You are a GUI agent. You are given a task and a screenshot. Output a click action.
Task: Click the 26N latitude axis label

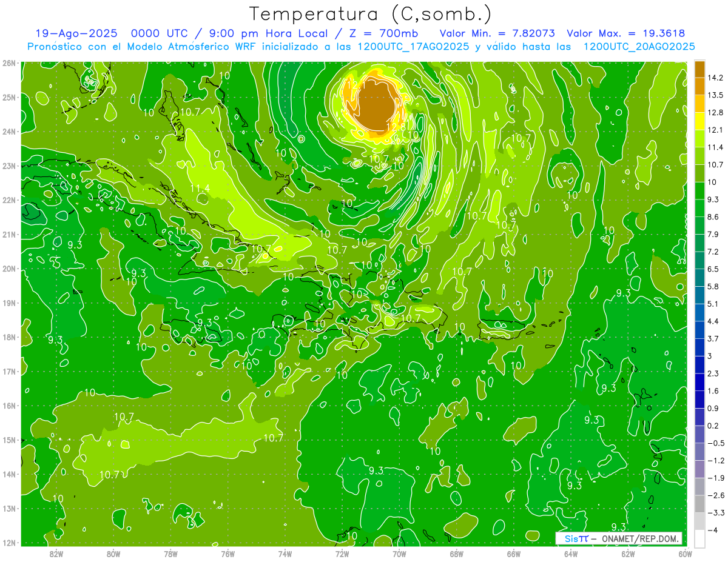coord(9,63)
